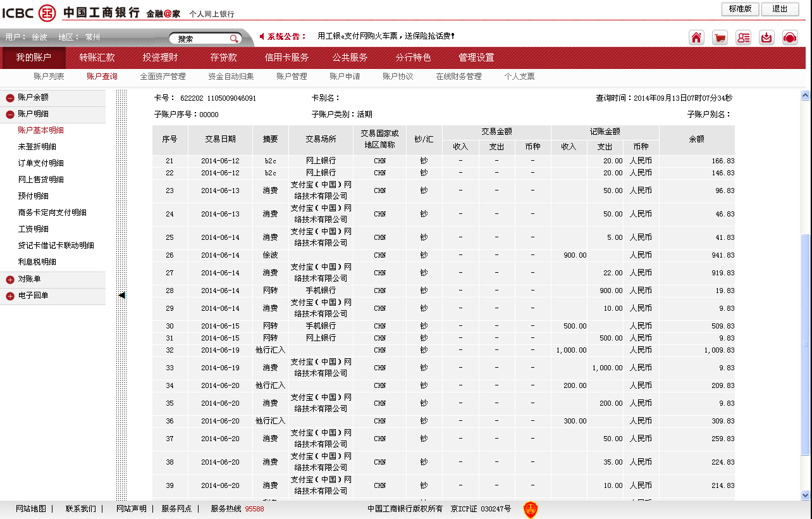Click the vertical scrollbar down arrow

(805, 496)
